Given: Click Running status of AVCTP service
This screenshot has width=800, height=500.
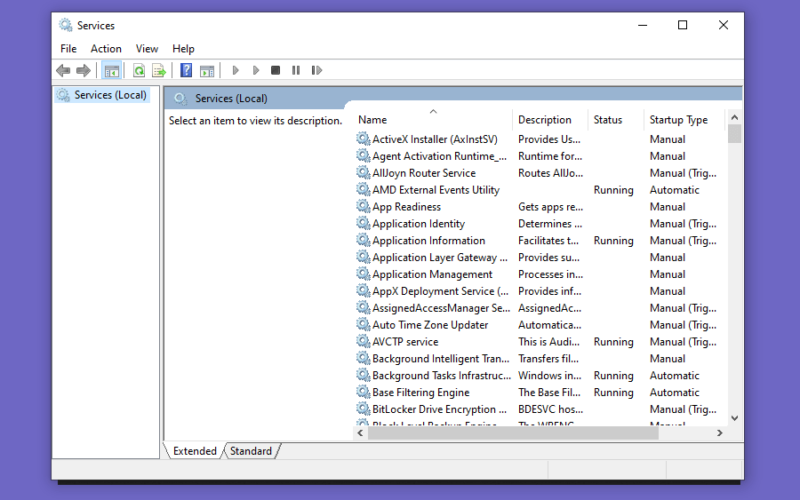Looking at the screenshot, I should 613,341.
